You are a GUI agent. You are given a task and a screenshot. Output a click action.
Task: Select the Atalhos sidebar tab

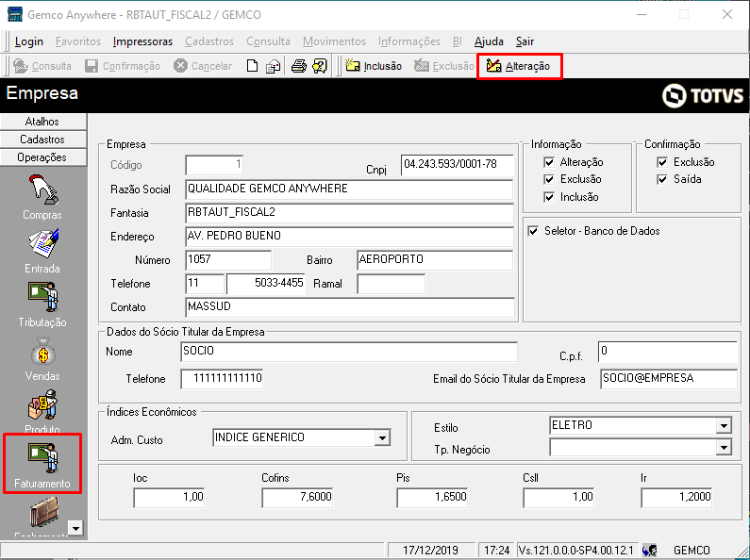click(43, 122)
